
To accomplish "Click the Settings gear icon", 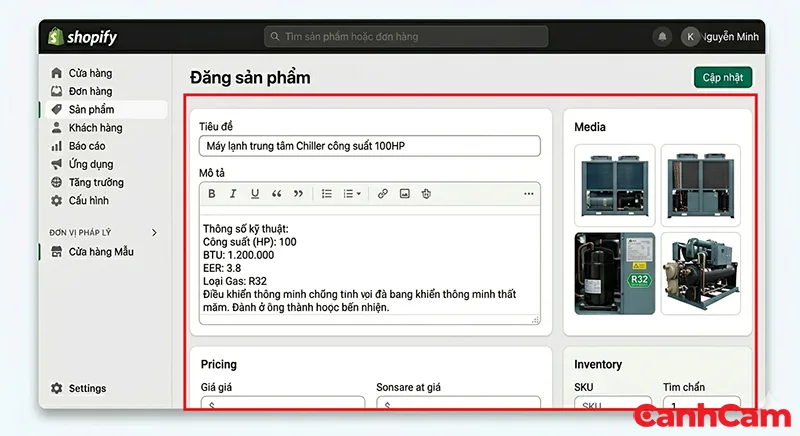I will pos(57,388).
